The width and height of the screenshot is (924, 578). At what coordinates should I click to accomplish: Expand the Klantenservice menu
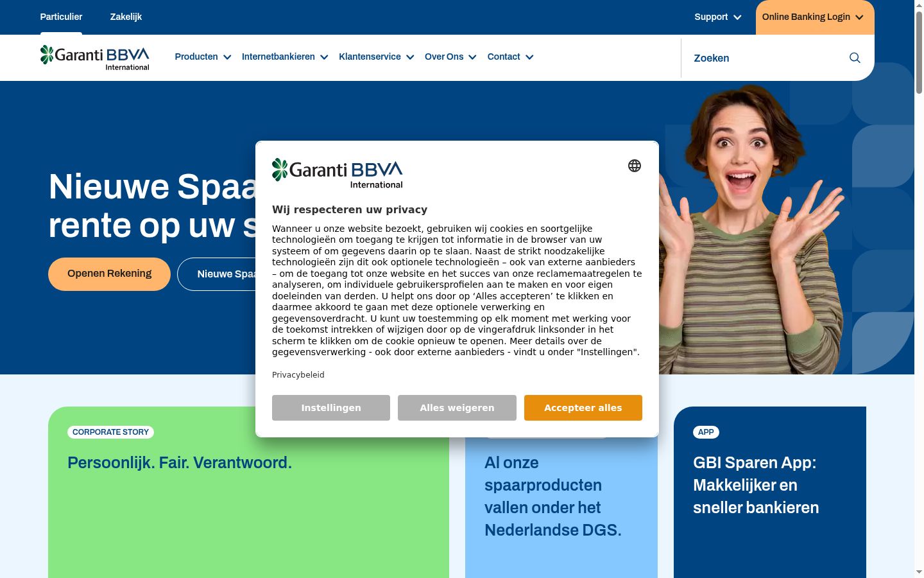(377, 57)
